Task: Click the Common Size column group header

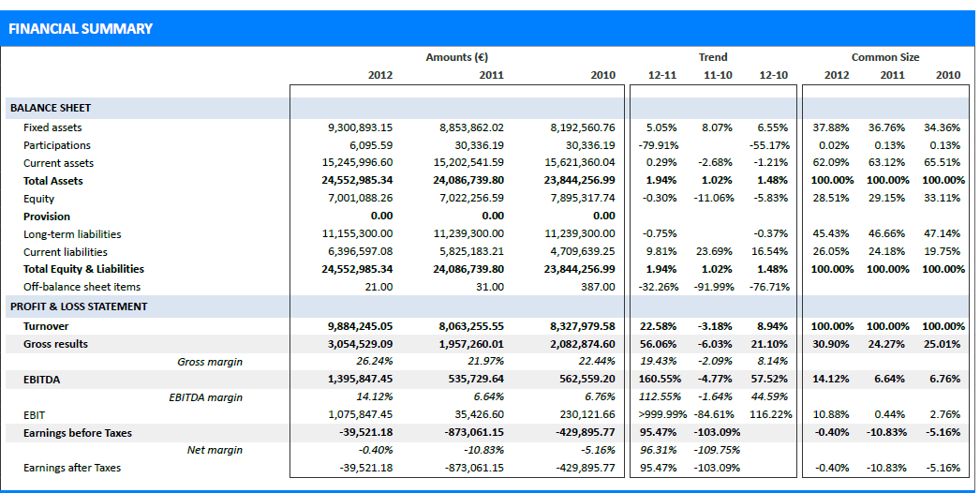Action: tap(884, 57)
